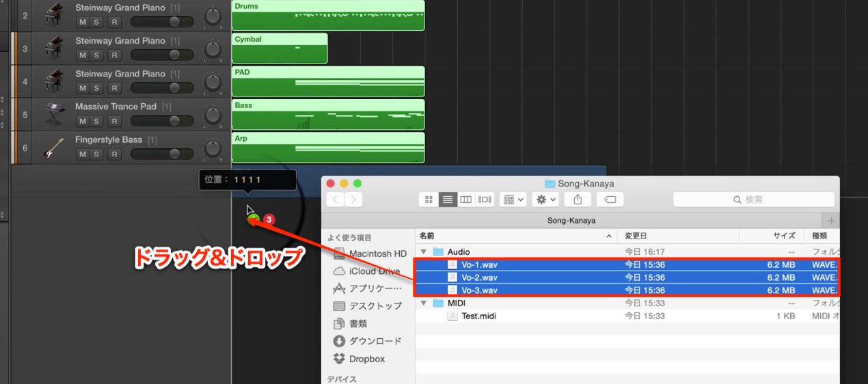
Task: Switch Finder to column view
Action: [x=466, y=200]
